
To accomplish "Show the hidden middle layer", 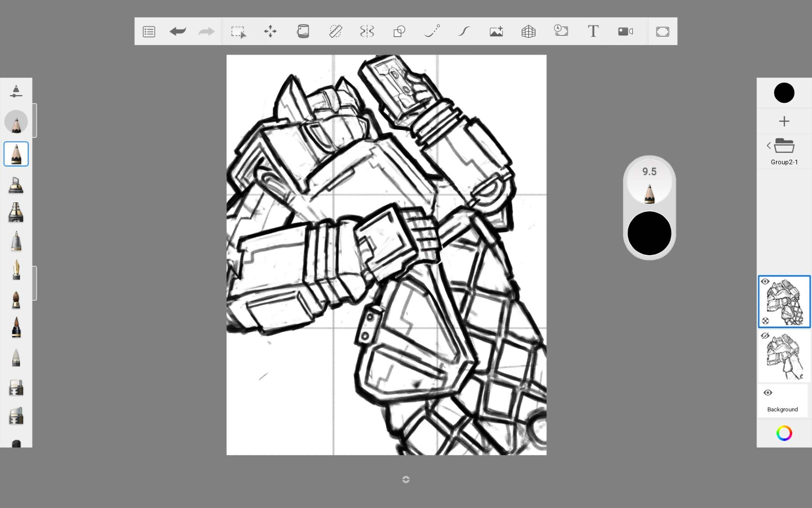I will coord(765,336).
